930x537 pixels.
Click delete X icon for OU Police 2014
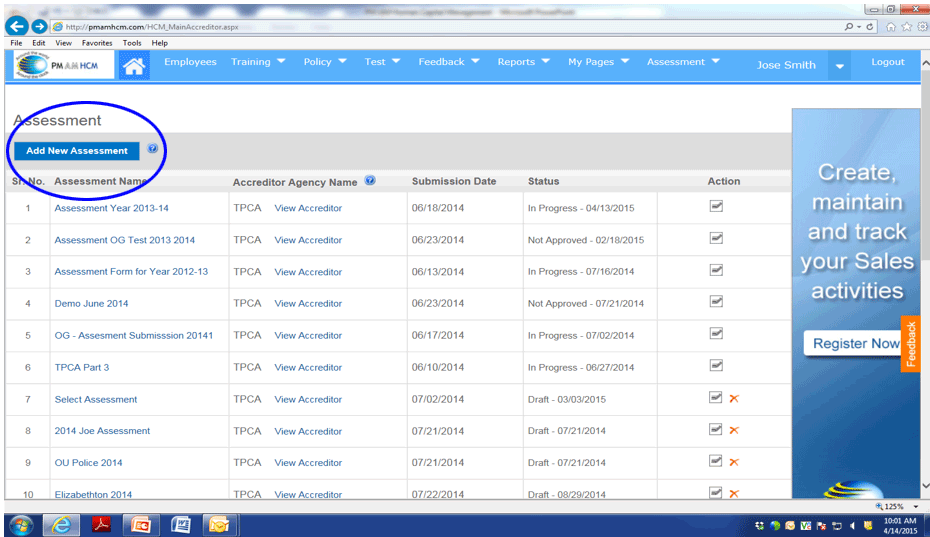pos(734,462)
